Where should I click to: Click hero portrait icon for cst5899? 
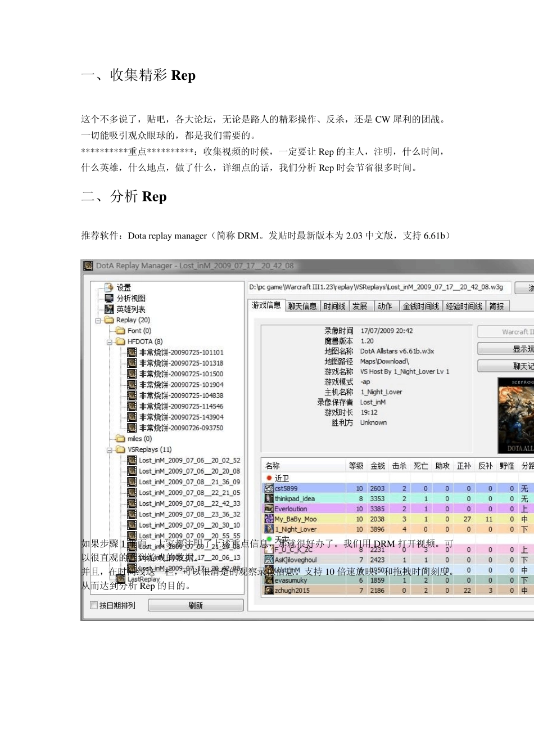269,488
